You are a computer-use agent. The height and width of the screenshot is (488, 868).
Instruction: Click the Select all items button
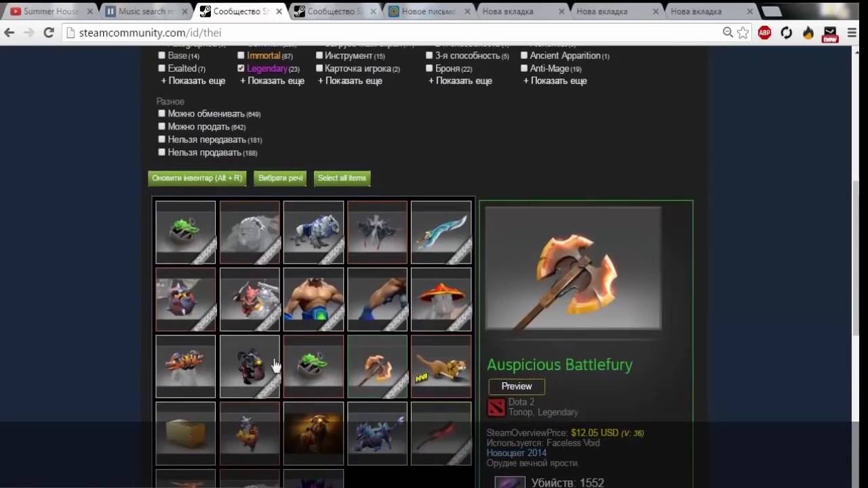[342, 178]
